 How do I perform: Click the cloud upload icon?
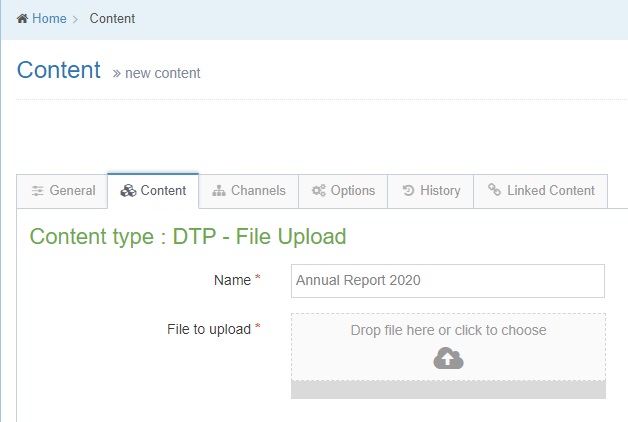[x=448, y=358]
